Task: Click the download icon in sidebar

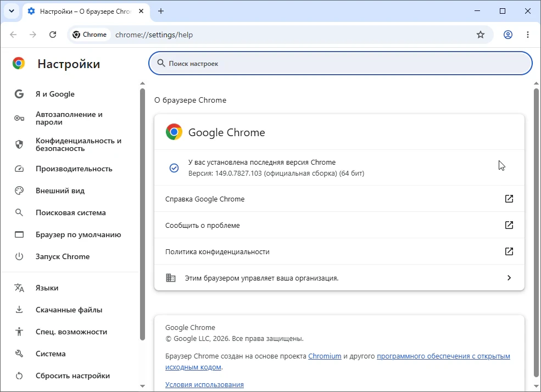Action: point(19,310)
